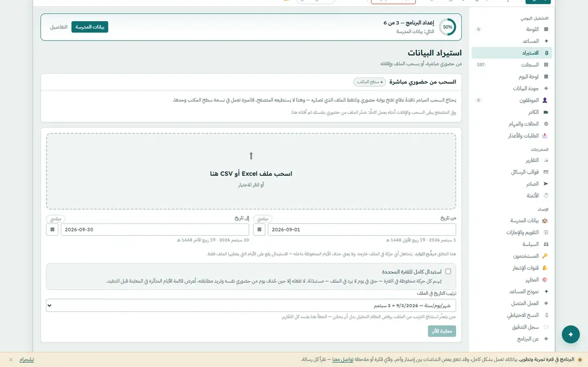This screenshot has height=367, width=588.
Task: Open the المستخدمون key icon
Action: tap(545, 256)
